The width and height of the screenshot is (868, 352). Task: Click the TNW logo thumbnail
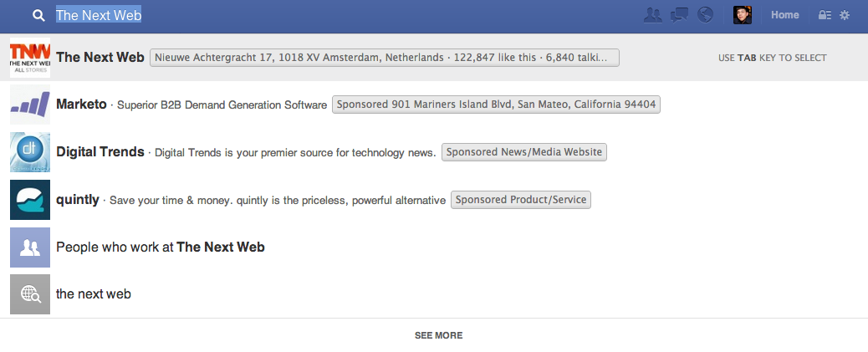[x=30, y=58]
